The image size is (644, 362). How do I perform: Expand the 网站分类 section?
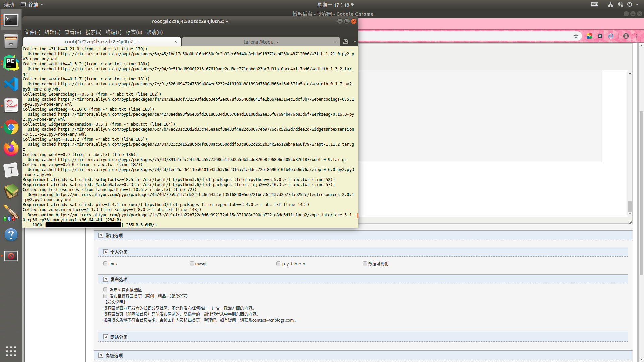[x=106, y=337]
